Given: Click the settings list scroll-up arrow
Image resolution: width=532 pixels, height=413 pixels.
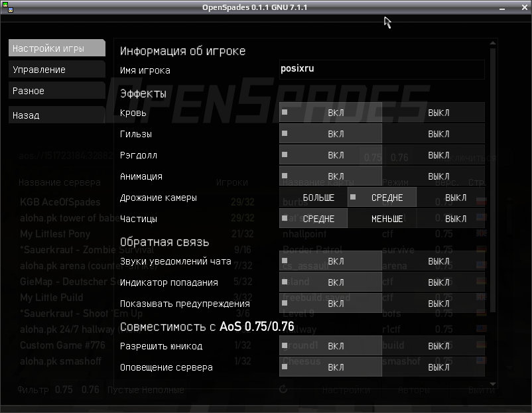Looking at the screenshot, I should click(x=493, y=43).
